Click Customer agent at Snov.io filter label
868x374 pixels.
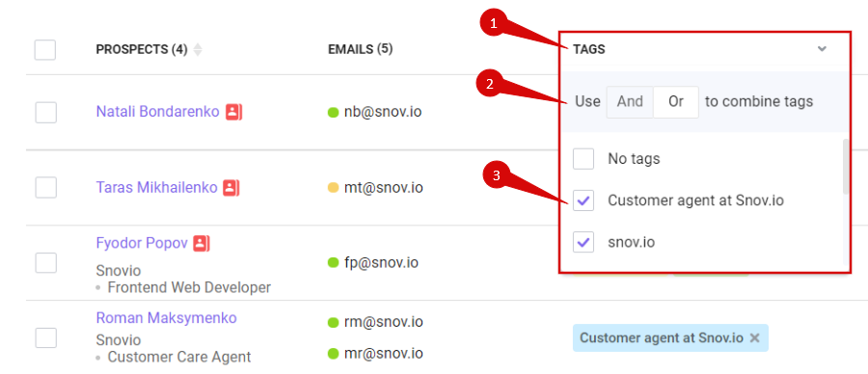point(695,200)
